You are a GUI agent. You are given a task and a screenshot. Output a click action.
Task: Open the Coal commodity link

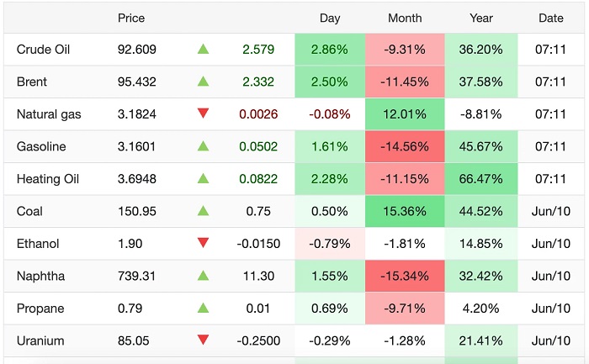click(x=29, y=211)
